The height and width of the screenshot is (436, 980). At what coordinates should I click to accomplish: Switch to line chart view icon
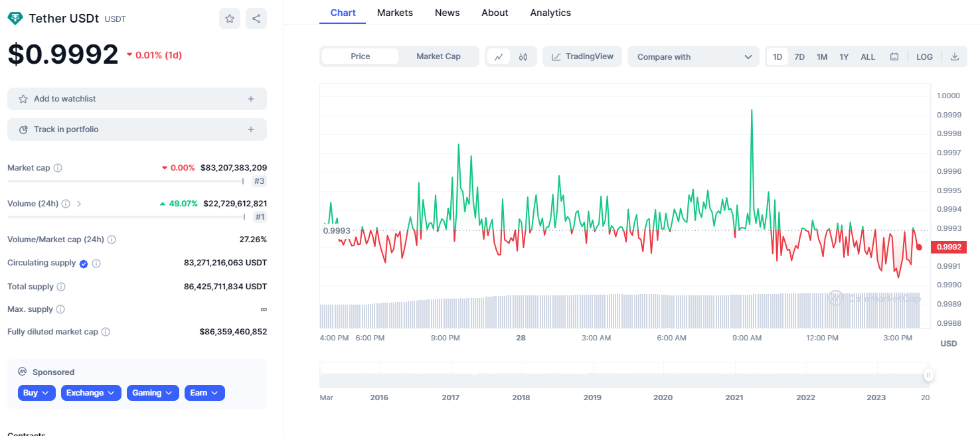(499, 57)
